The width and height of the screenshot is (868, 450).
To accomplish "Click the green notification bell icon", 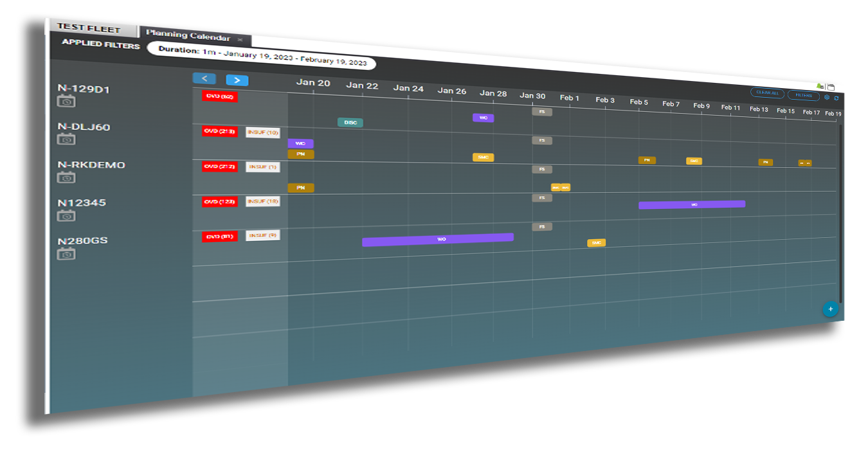I will (820, 85).
